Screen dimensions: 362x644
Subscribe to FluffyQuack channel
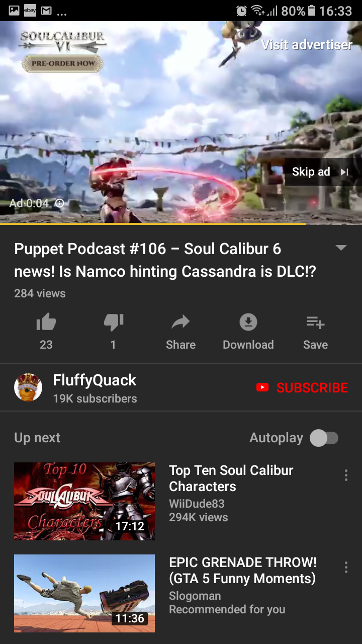[x=302, y=387]
